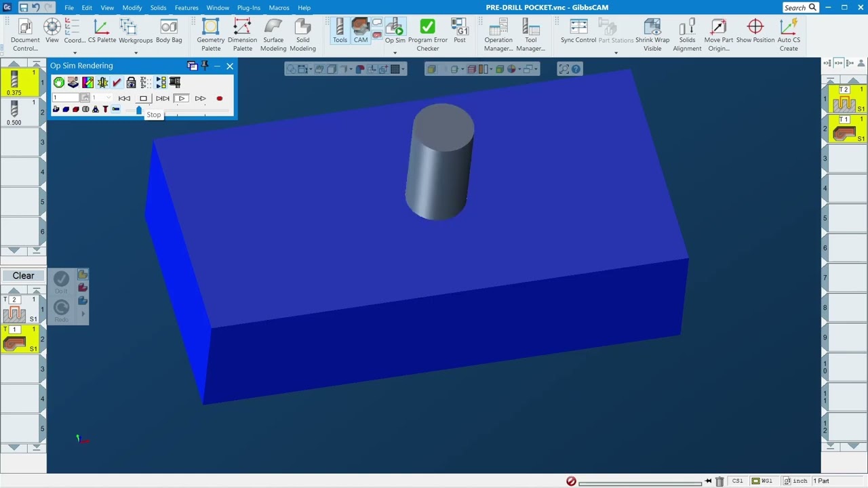
Task: Open Solid Modeling palette
Action: pos(302,35)
